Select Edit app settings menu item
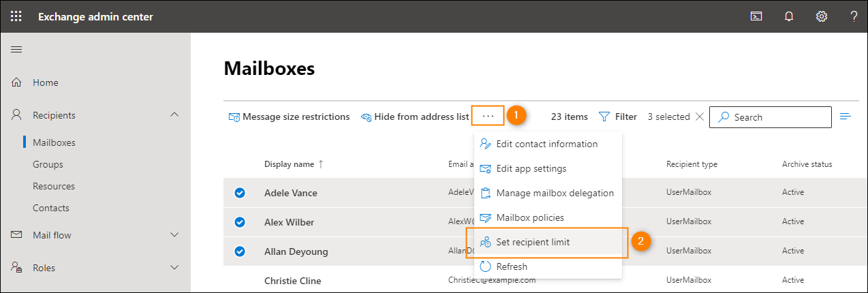This screenshot has width=868, height=293. 548,168
